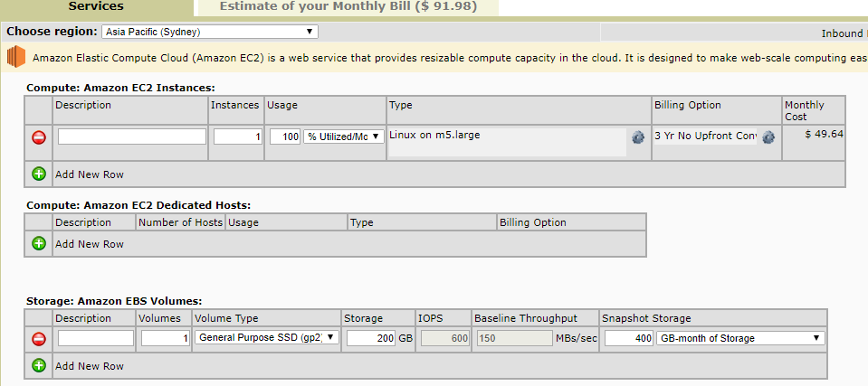Screen dimensions: 868x386
Task: Click the Instances count field
Action: [238, 137]
